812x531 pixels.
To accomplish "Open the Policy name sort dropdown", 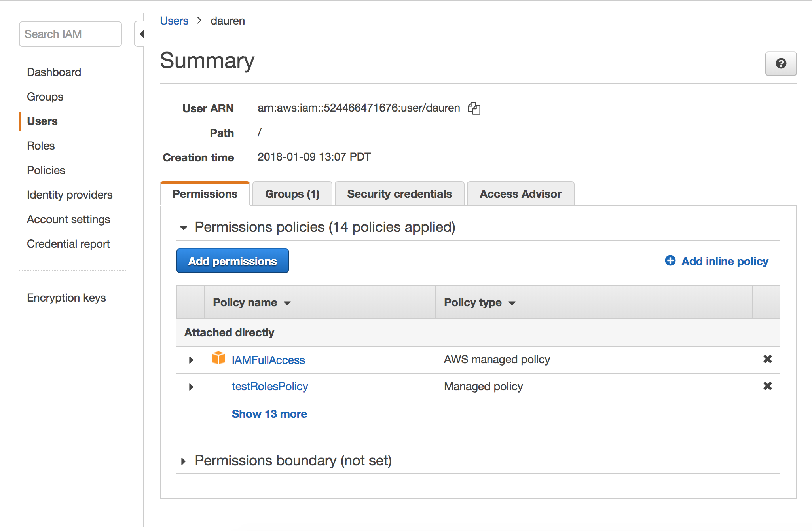I will tap(288, 303).
